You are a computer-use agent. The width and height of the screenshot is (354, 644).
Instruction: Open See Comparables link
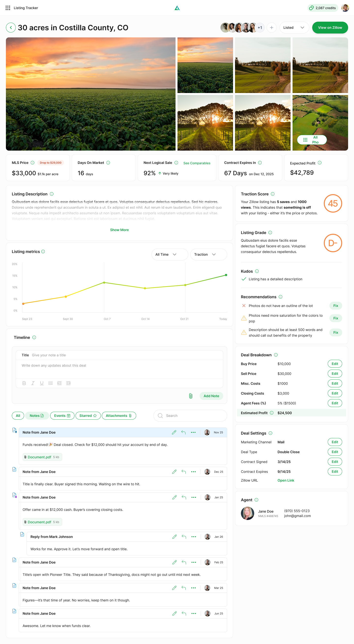197,163
